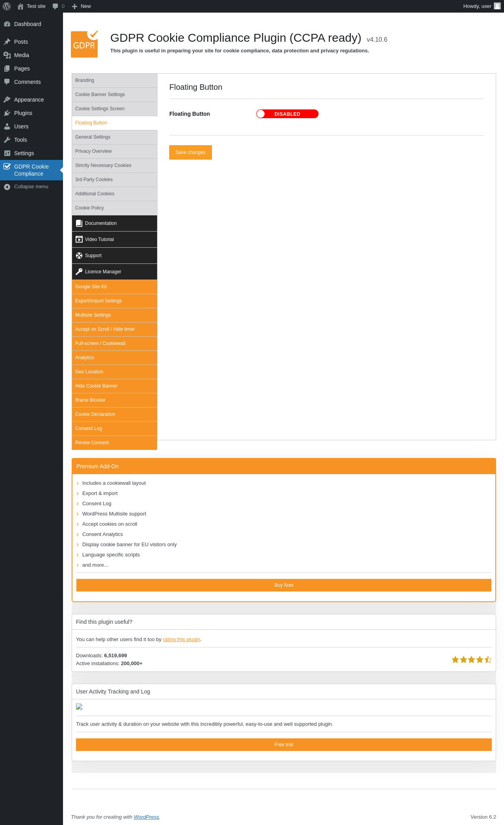
Task: Open the Cookie Policy tab
Action: tap(115, 208)
